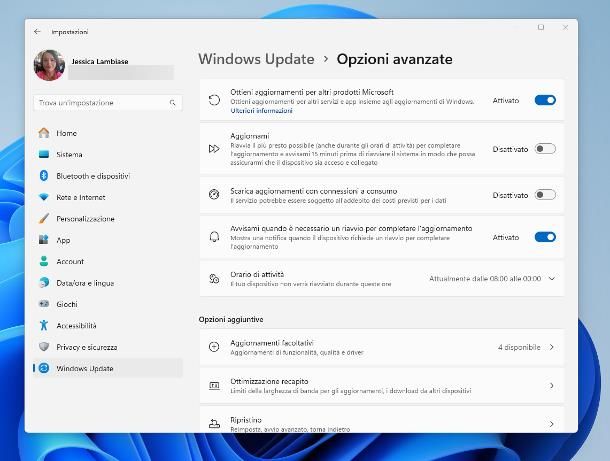Open Ottimizzazione recapito via its chevron
610x461 pixels.
pyautogui.click(x=552, y=386)
